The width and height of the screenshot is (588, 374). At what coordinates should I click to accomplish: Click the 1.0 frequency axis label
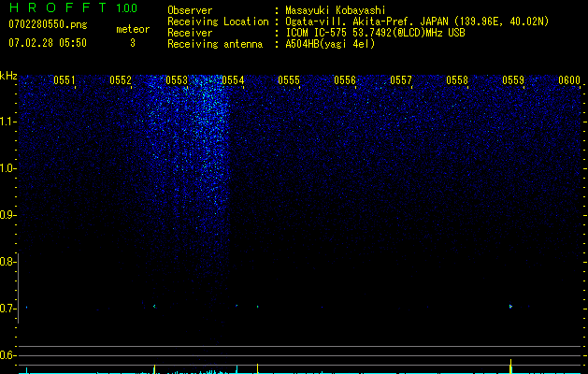pyautogui.click(x=7, y=168)
